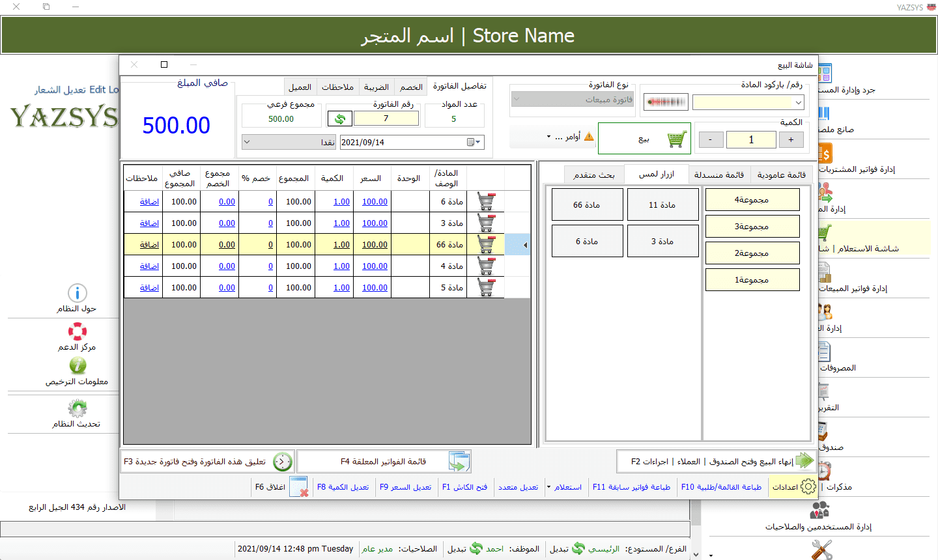Image resolution: width=938 pixels, height=560 pixels.
Task: Click F8 تعديل الكمية button
Action: [x=343, y=486]
